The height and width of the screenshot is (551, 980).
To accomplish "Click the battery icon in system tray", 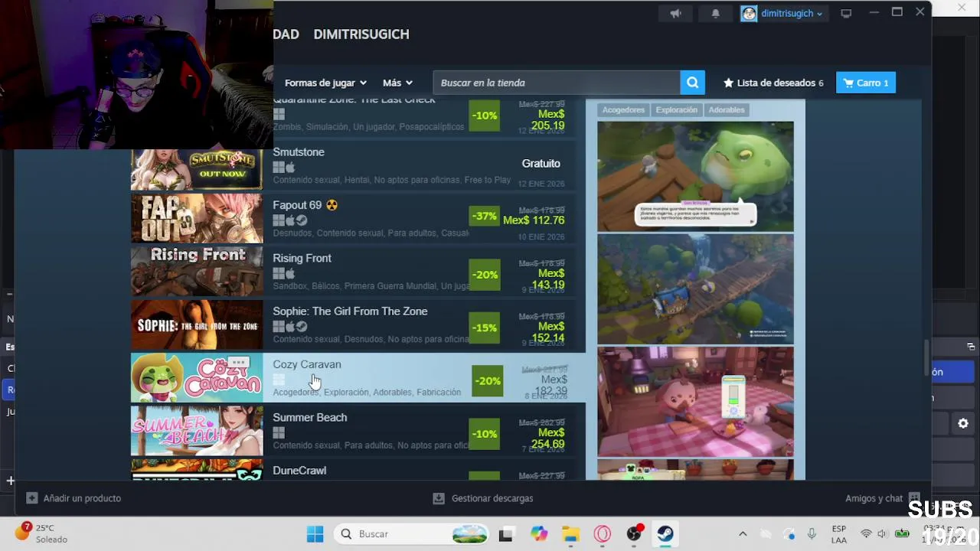I will [903, 534].
